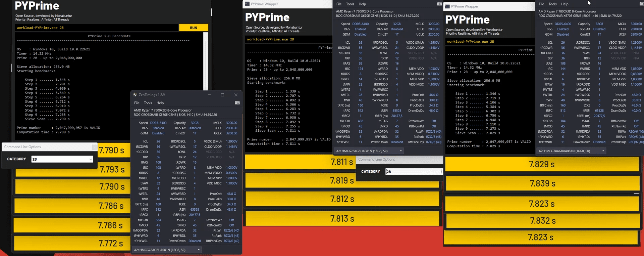Click tRC value 108 in ZenTimings 1.2.9 window

[x=158, y=168]
